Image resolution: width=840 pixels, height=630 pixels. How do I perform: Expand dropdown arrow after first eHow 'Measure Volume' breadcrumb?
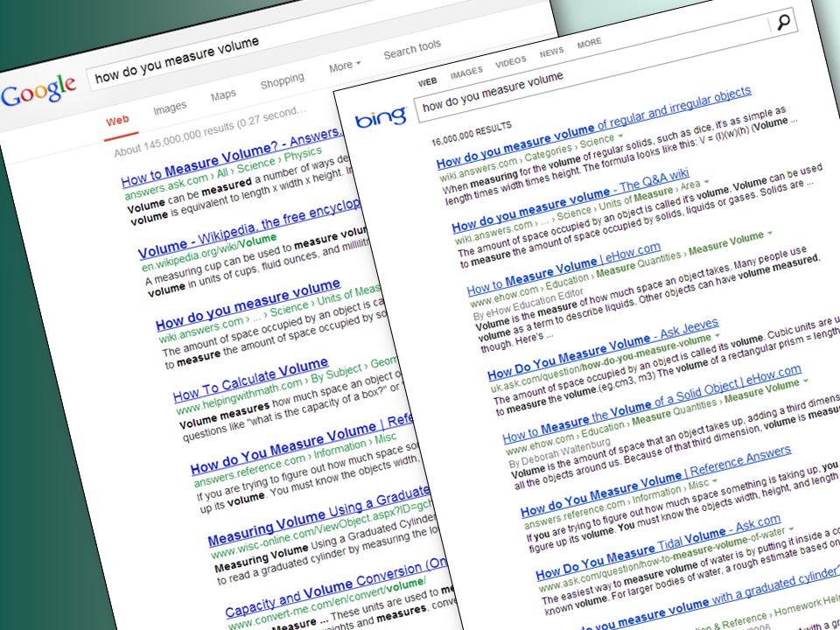click(770, 233)
